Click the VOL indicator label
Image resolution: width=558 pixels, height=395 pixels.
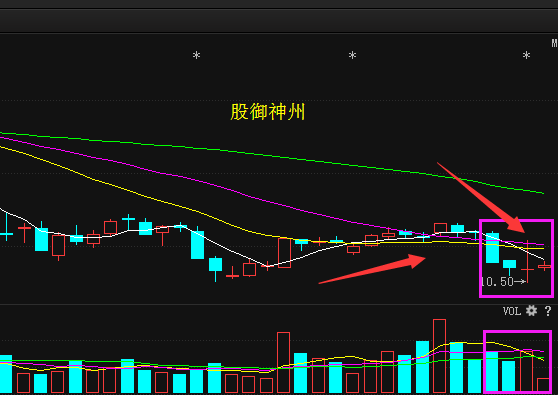pyautogui.click(x=512, y=311)
